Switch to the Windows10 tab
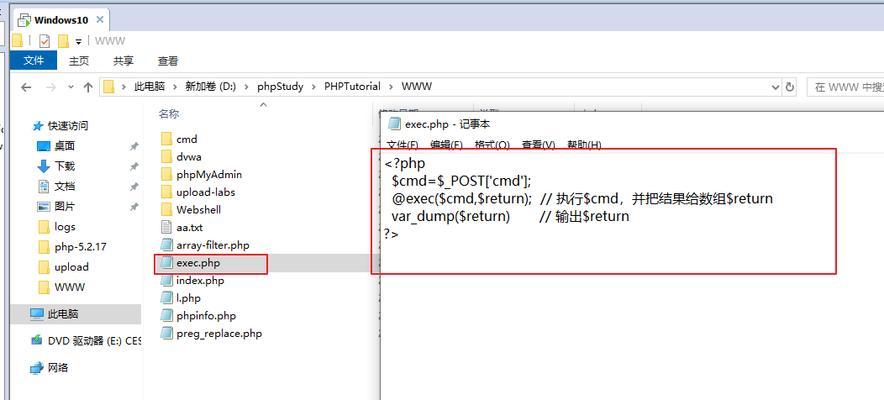Image resolution: width=884 pixels, height=400 pixels. pyautogui.click(x=61, y=20)
